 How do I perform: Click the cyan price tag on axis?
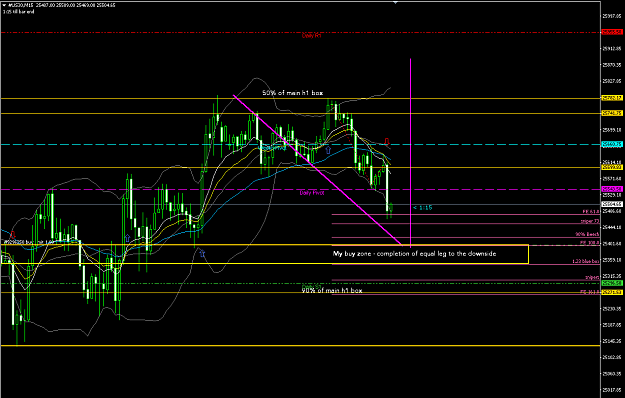coord(612,144)
